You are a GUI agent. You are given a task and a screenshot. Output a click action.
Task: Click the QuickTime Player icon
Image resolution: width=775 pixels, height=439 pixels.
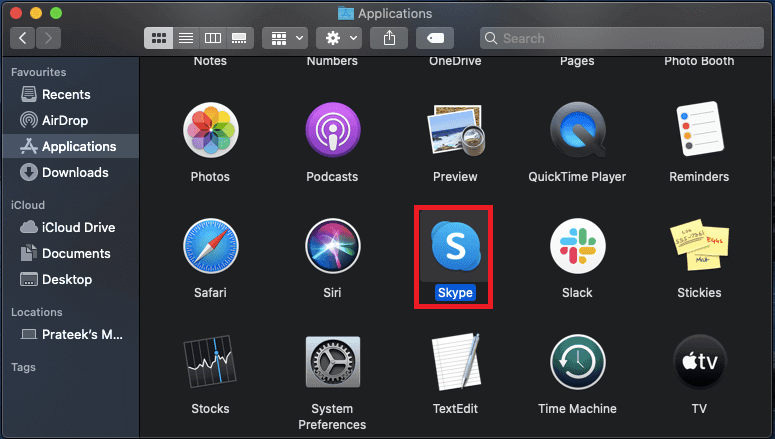577,131
